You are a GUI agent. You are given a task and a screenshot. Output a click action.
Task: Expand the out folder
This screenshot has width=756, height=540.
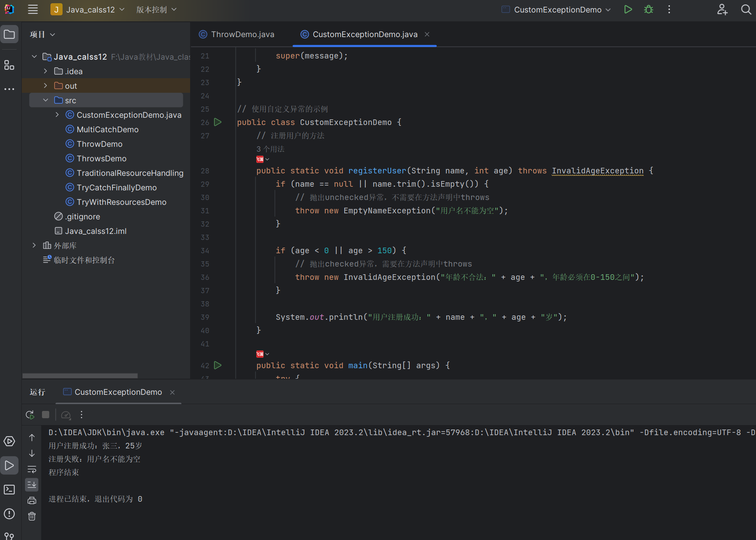[46, 86]
